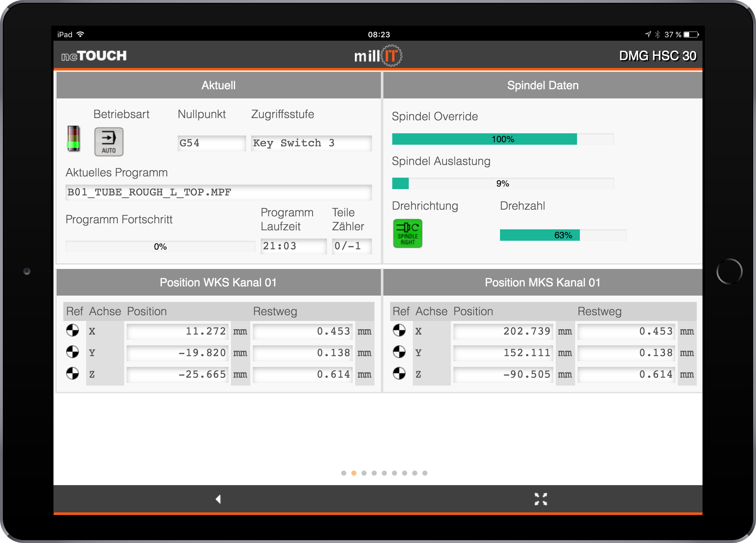Tap the Spindel Override 100% bar
This screenshot has width=756, height=543.
point(503,139)
